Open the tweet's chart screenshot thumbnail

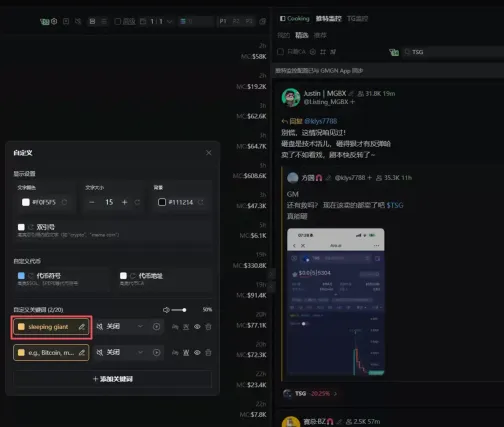click(x=336, y=302)
